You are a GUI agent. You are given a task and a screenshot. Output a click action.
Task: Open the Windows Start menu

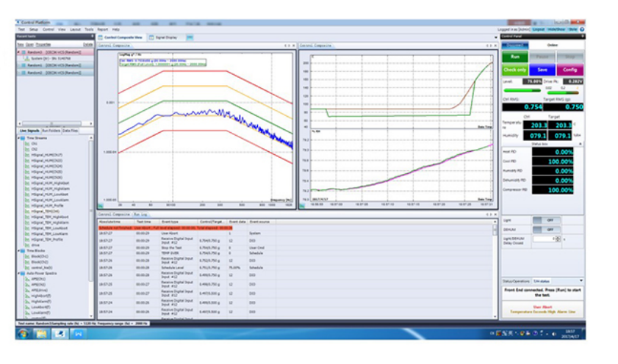click(23, 334)
